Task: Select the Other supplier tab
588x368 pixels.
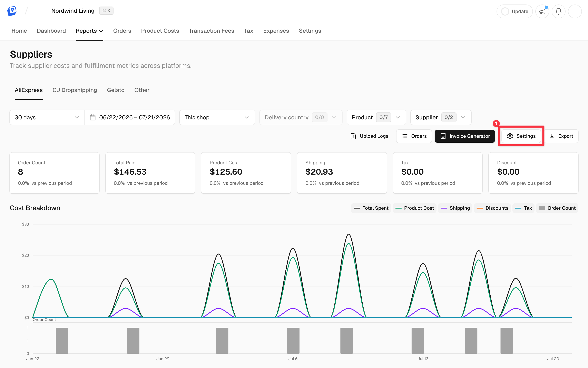Action: [142, 90]
